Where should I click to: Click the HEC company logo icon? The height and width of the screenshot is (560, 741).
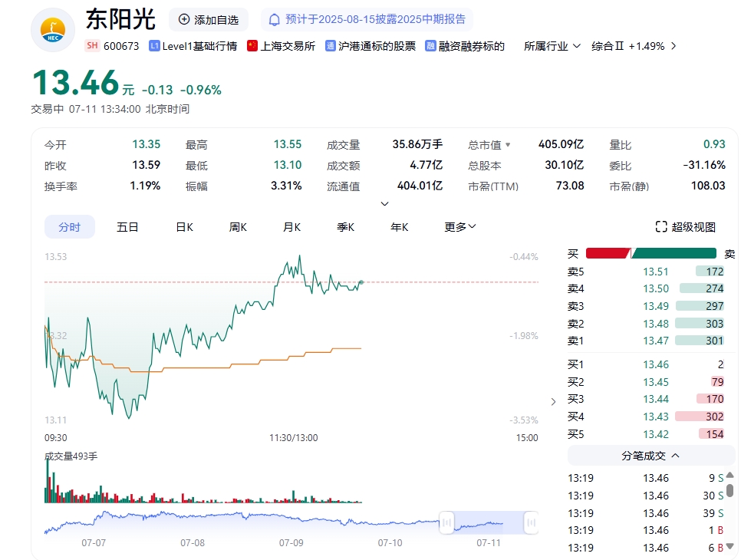[52, 31]
